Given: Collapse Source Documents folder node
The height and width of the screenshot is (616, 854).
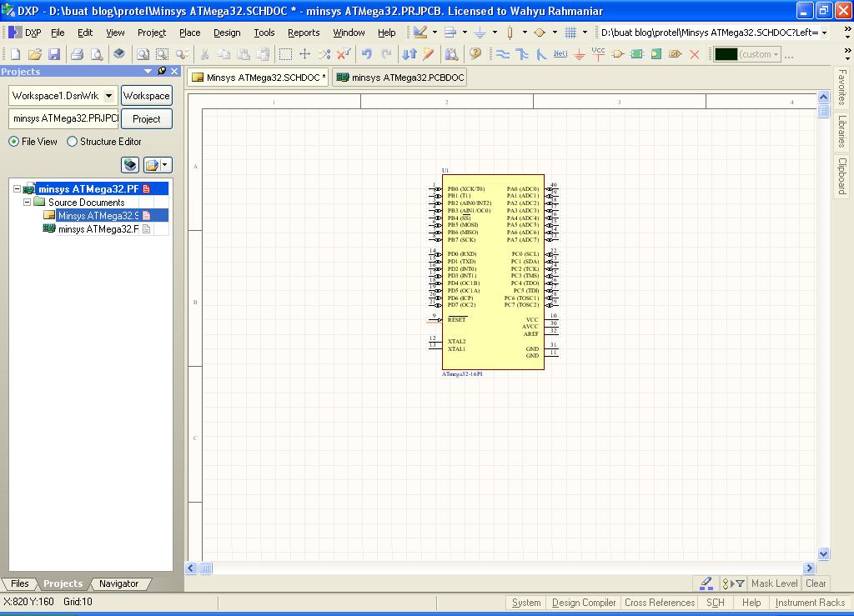Looking at the screenshot, I should point(27,202).
